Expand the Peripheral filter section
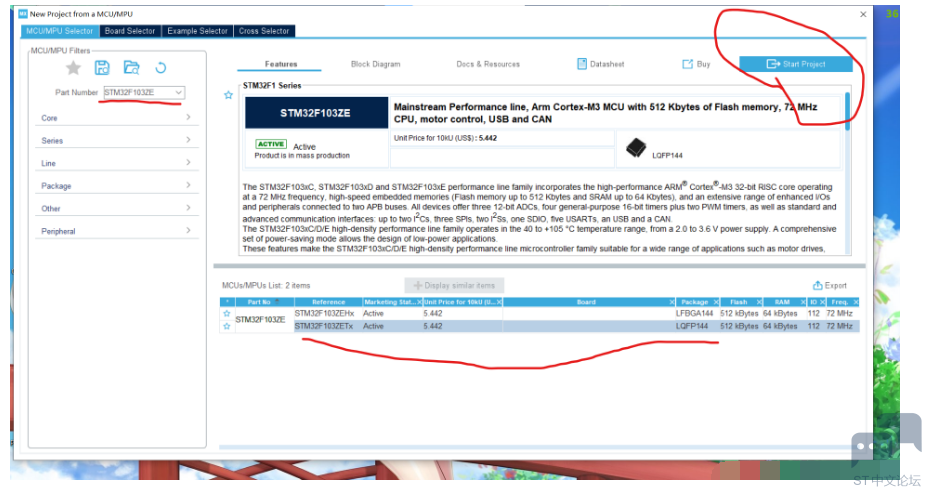This screenshot has width=930, height=496. [116, 230]
